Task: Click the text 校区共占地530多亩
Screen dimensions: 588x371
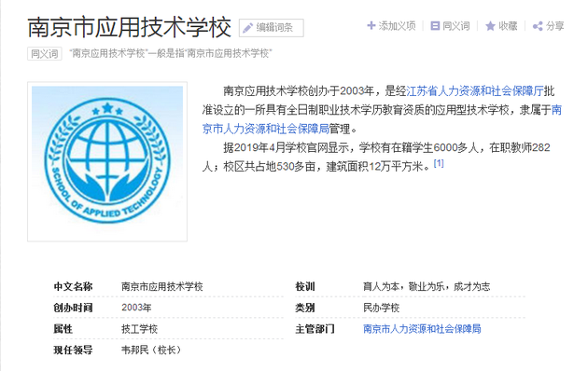Action: click(x=269, y=166)
